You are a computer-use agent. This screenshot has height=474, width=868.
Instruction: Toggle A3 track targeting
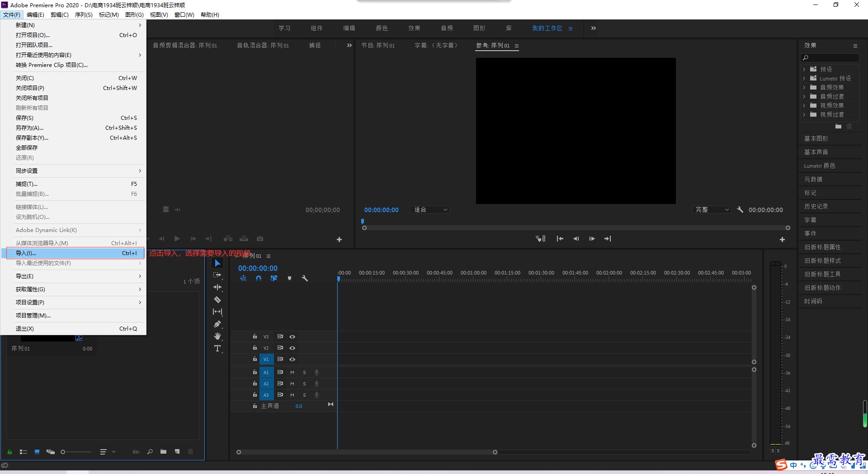coord(266,395)
